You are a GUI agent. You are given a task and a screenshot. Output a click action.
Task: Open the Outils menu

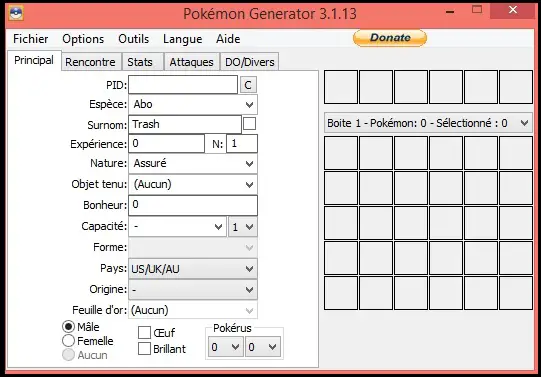click(134, 39)
